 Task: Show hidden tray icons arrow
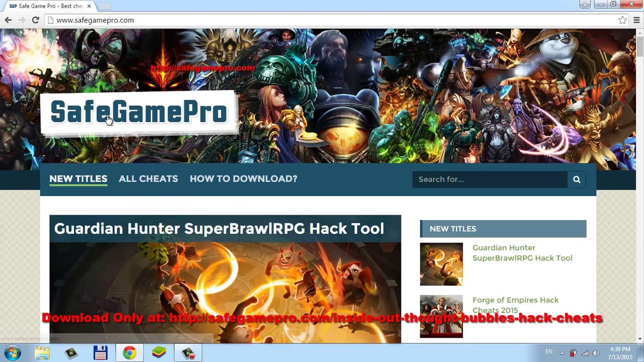click(562, 352)
